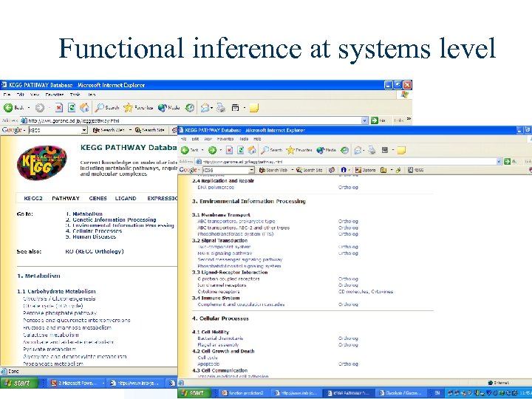Image resolution: width=532 pixels, height=399 pixels.
Task: Expand Search Web dropdown arrow in front window
Action: pos(293,170)
